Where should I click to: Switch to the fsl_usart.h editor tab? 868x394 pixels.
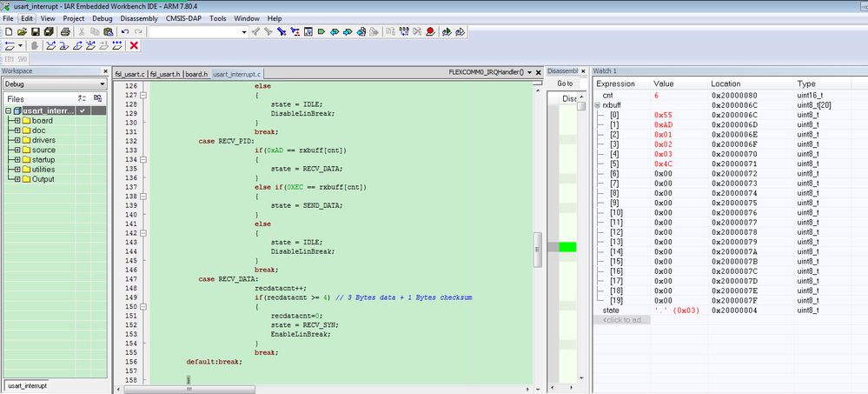click(x=165, y=74)
